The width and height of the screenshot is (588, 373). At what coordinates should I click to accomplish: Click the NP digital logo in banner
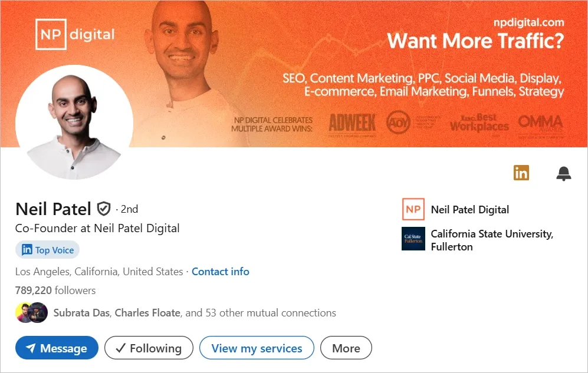(75, 34)
